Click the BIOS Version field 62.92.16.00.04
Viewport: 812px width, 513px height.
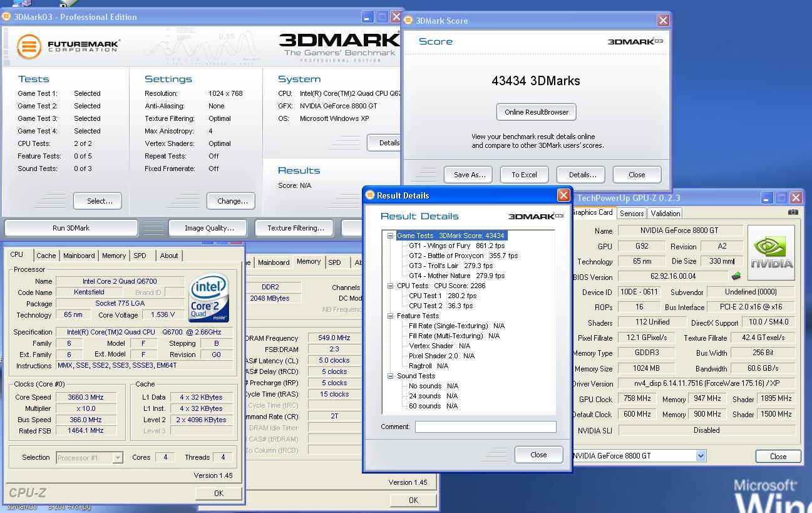pos(673,276)
